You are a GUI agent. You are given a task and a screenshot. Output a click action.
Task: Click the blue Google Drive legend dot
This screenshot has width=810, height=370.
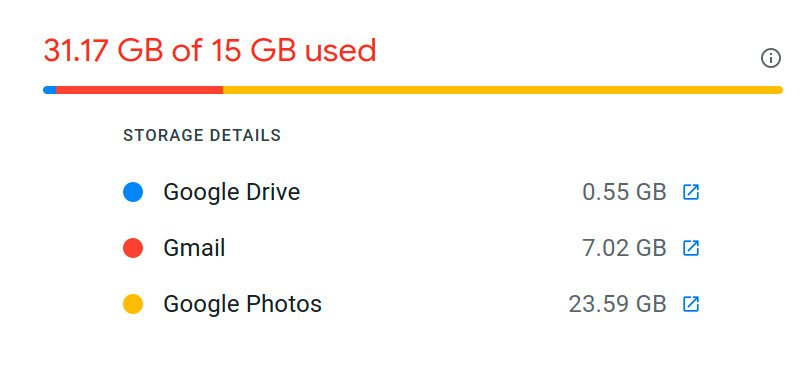(133, 192)
